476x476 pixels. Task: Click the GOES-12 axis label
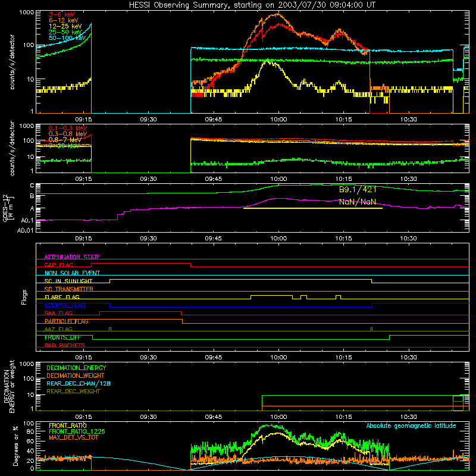pyautogui.click(x=8, y=208)
